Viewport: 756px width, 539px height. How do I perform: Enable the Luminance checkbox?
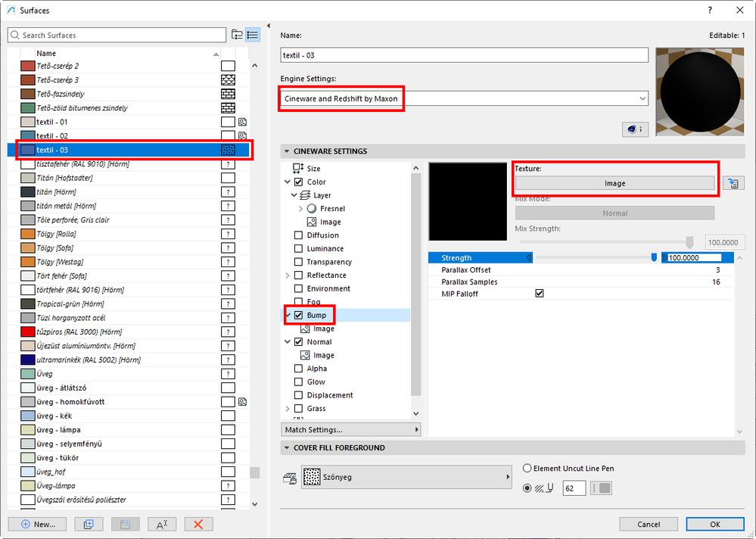click(298, 249)
